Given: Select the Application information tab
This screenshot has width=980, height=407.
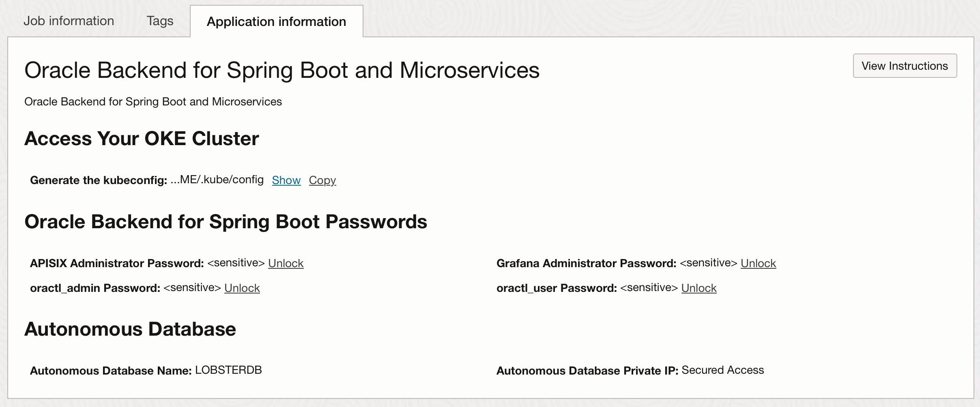Looking at the screenshot, I should [276, 22].
